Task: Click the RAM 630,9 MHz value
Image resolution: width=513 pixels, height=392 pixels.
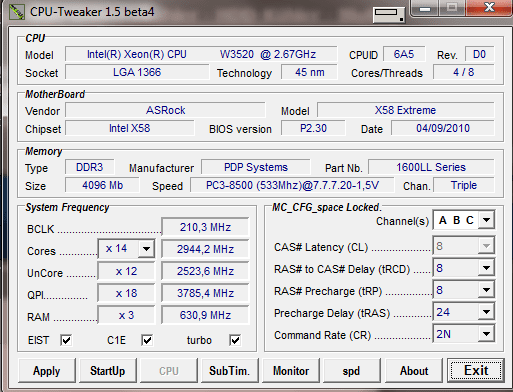Action: point(205,315)
